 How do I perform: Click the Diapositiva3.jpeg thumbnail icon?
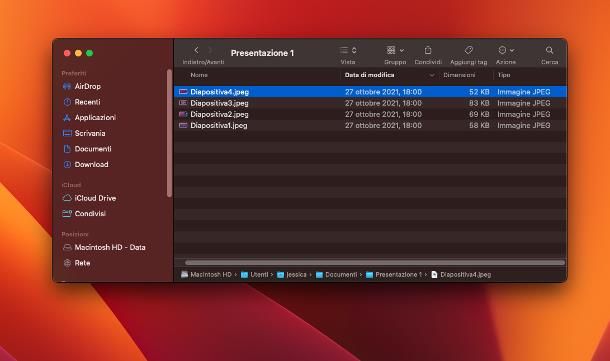183,103
